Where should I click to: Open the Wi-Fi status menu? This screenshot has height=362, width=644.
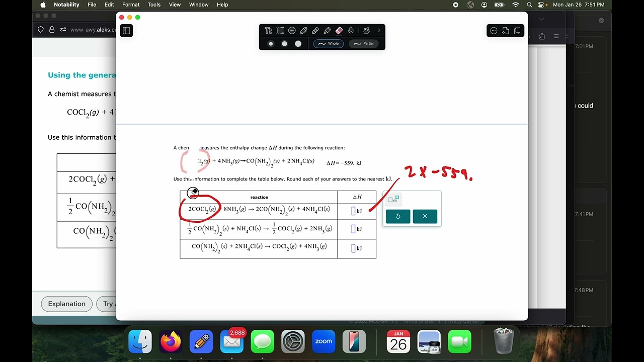click(x=515, y=5)
